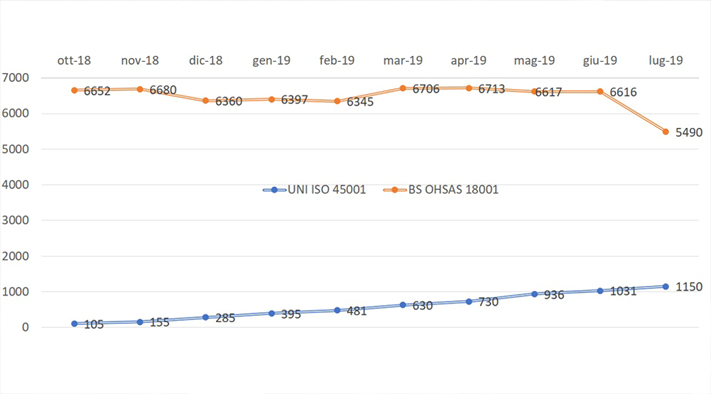Viewport: 711px width, 394px height.
Task: Click data label 155
Action: [160, 323]
